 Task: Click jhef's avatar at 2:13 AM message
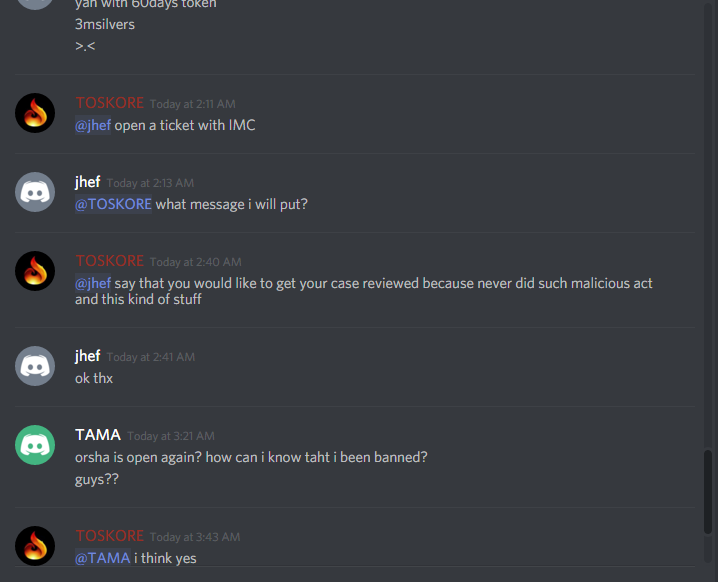tap(35, 192)
